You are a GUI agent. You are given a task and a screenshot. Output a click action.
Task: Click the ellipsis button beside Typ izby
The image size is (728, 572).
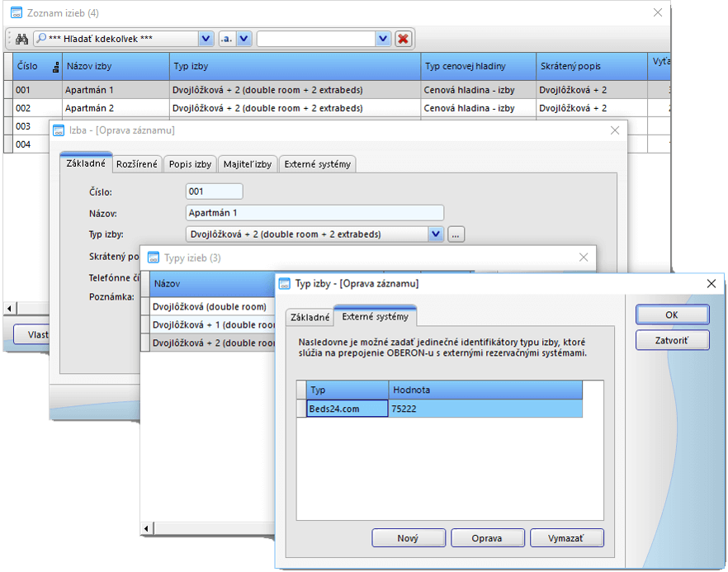(456, 234)
